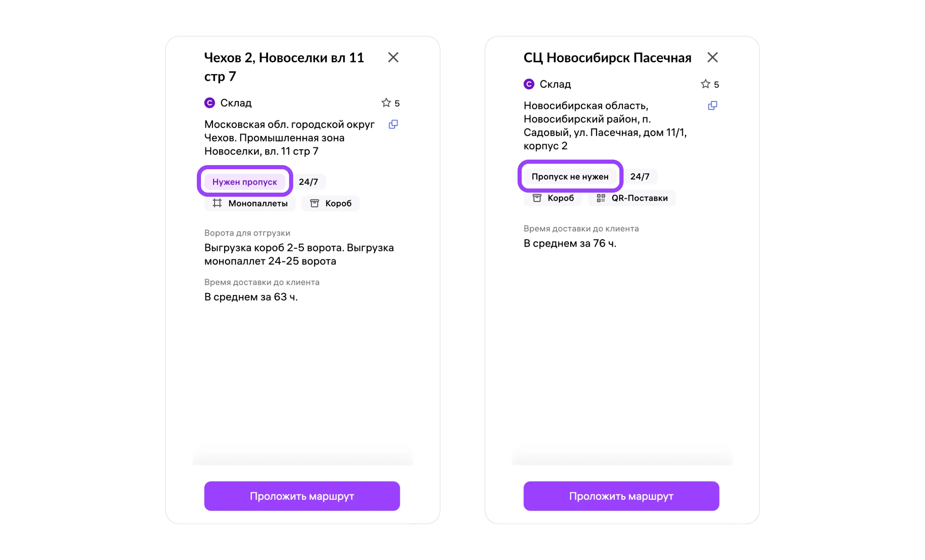The image size is (925, 560).
Task: Click the Короб tag on Чехов card
Action: point(330,203)
